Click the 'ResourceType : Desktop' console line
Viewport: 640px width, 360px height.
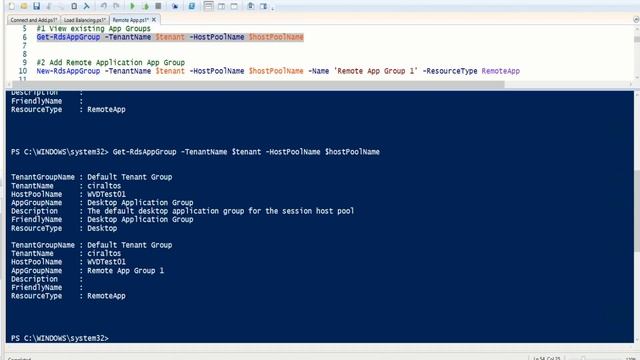[64, 228]
